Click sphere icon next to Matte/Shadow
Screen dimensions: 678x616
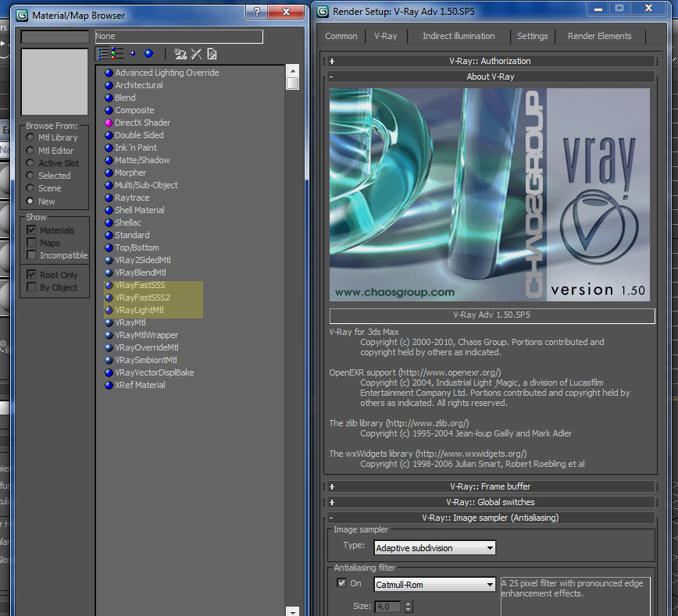tap(109, 160)
